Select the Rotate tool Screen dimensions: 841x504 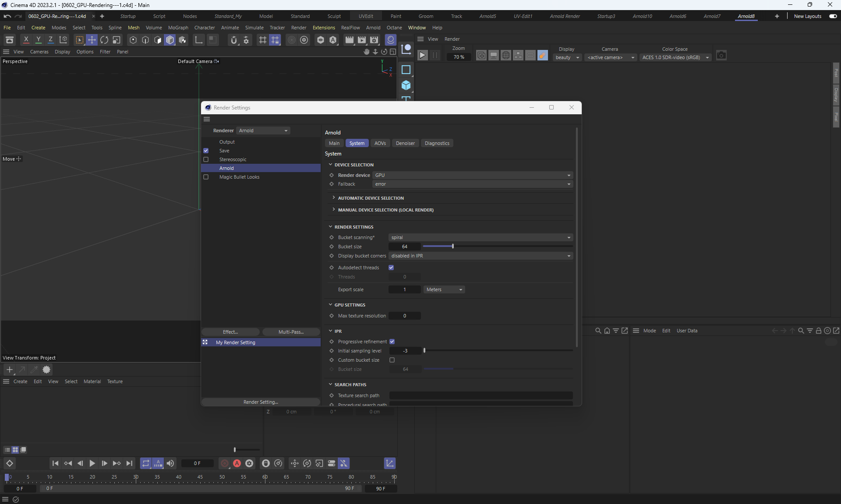pos(104,40)
